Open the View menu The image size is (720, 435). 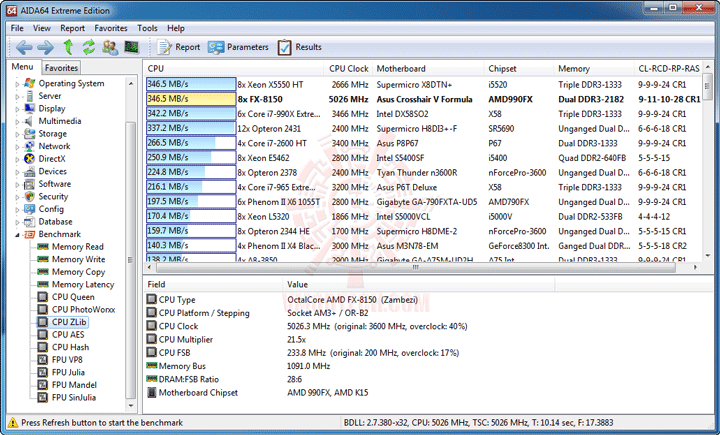[x=41, y=28]
